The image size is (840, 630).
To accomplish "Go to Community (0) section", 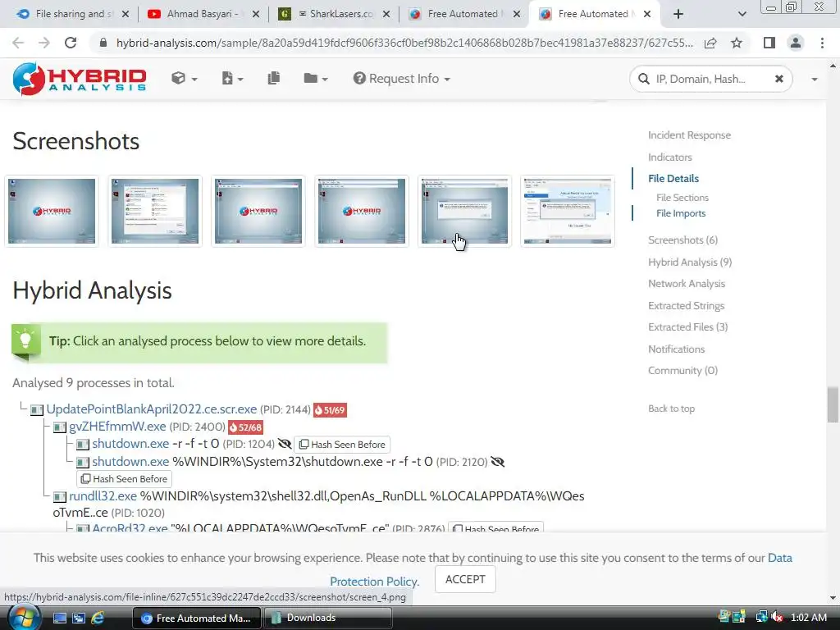I will 682,370.
